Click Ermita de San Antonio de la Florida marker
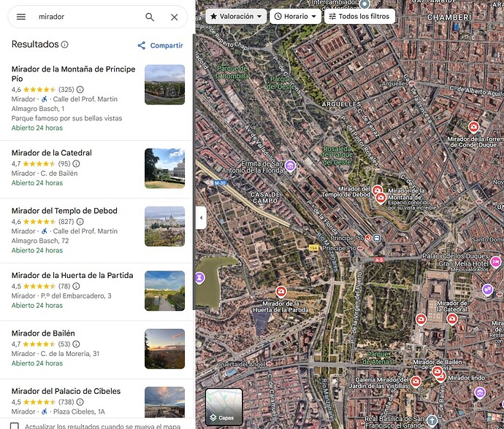 click(x=290, y=166)
